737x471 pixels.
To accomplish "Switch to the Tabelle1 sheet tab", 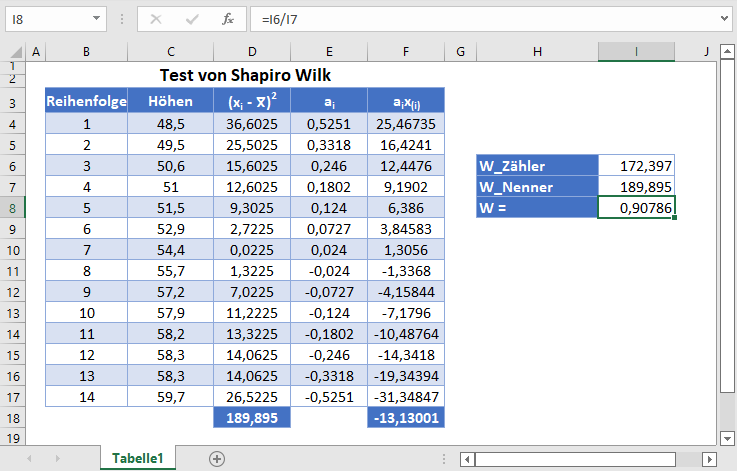I will (138, 458).
